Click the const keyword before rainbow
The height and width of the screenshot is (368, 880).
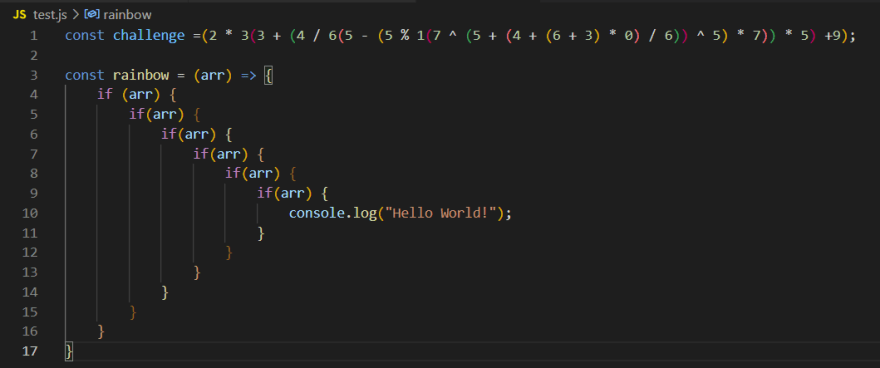tap(85, 75)
